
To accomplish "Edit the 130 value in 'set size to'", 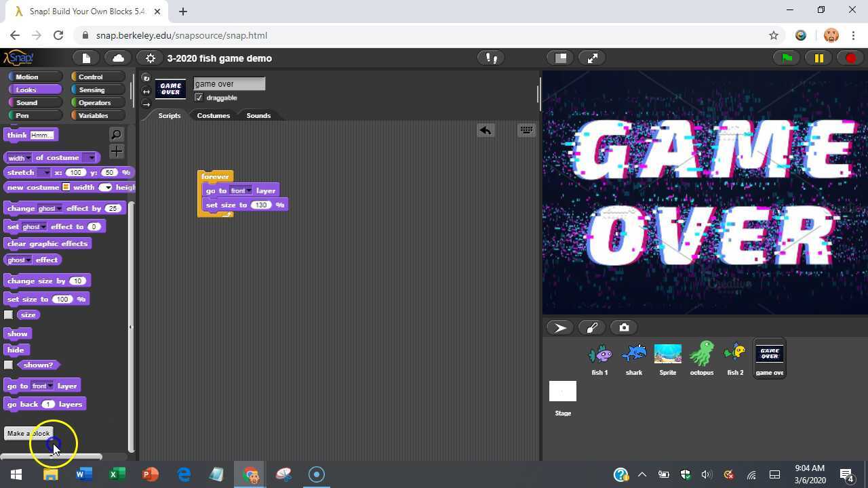I will coord(260,205).
